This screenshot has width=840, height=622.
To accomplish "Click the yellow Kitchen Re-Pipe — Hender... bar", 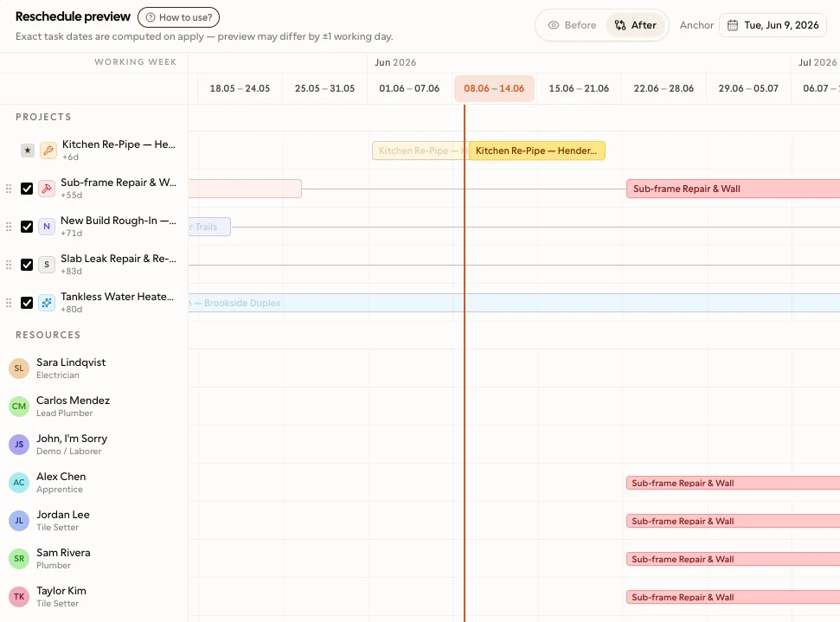I will click(536, 151).
